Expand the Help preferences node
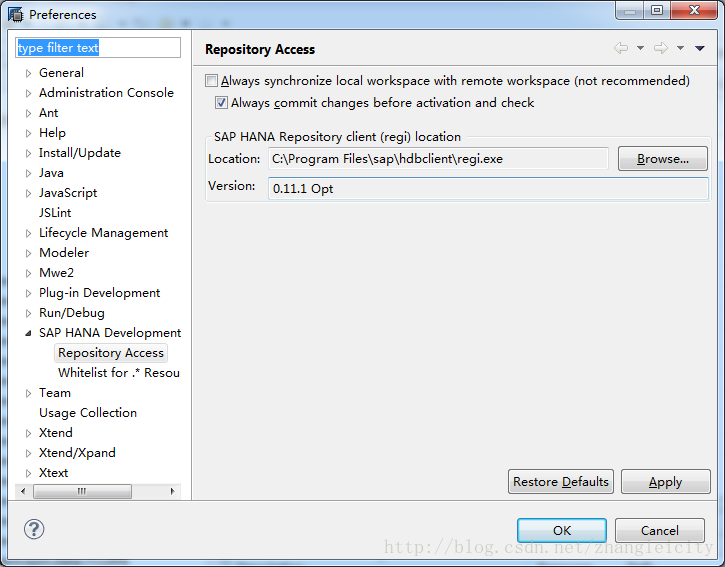This screenshot has width=725, height=567. tap(29, 133)
